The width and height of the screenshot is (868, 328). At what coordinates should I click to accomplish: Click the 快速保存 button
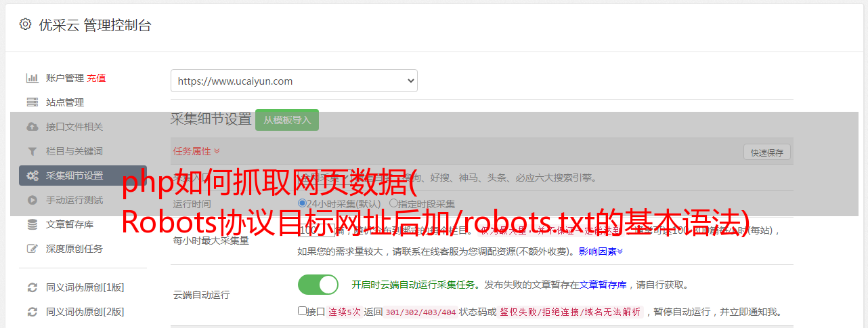pos(767,152)
